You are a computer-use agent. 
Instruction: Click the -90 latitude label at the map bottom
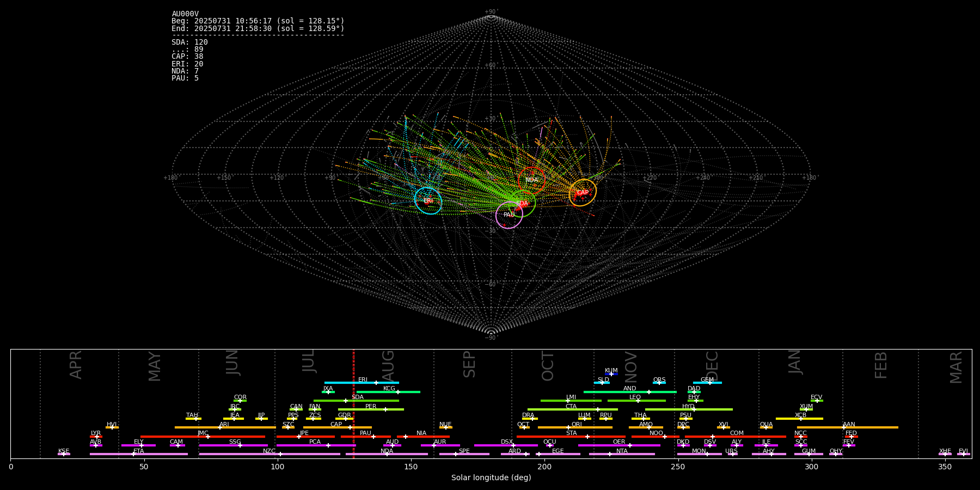(x=491, y=338)
